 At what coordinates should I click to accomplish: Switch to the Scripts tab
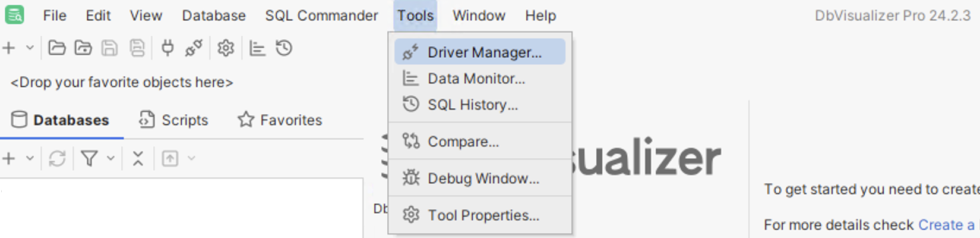(x=173, y=120)
